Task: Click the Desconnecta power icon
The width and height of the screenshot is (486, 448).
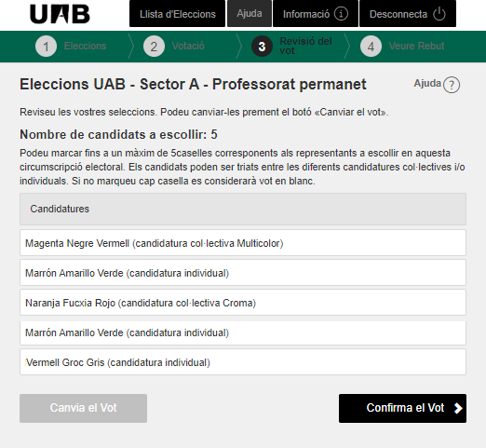Action: pyautogui.click(x=439, y=14)
